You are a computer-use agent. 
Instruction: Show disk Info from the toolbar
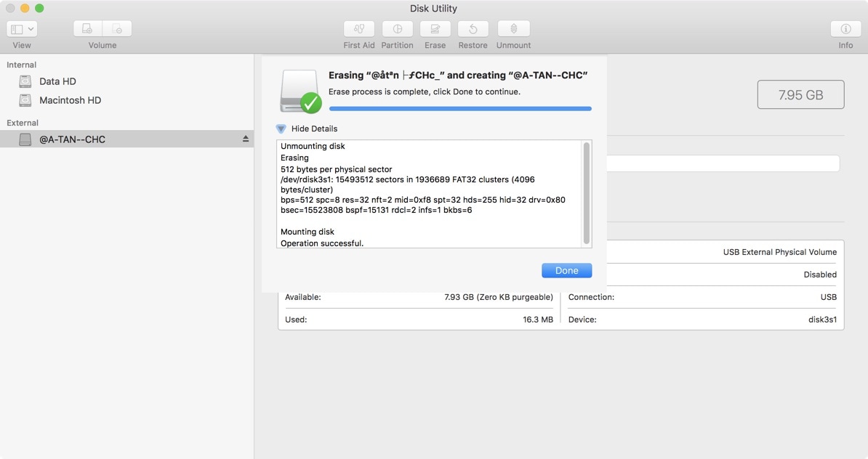[x=845, y=29]
